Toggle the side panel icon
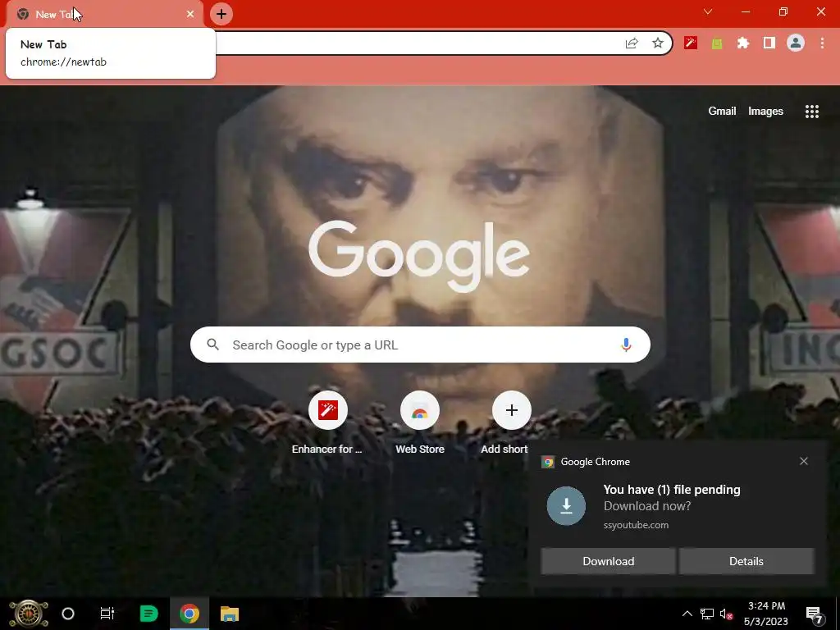The image size is (840, 630). [x=769, y=43]
